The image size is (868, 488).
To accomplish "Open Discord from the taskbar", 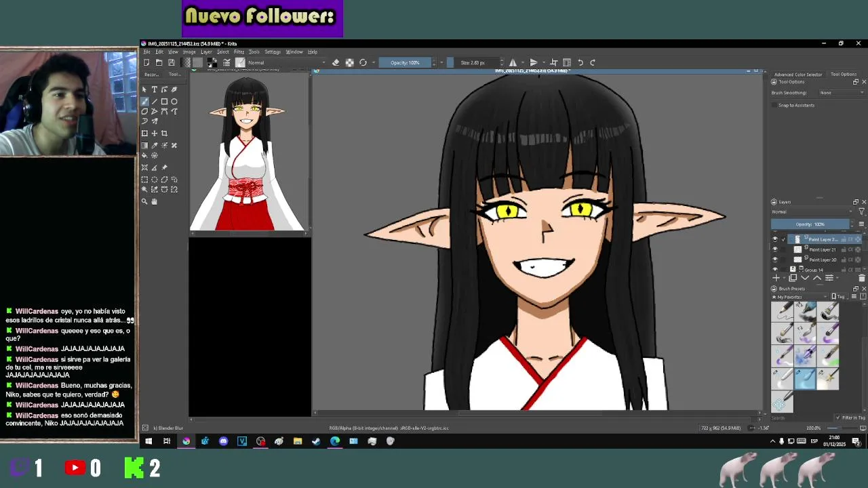I will pos(224,441).
